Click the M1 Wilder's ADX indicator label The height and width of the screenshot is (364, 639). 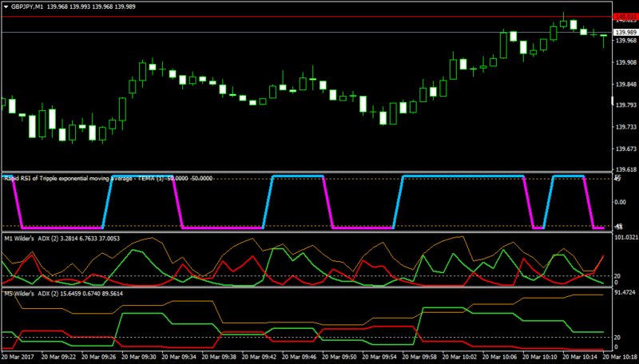tap(62, 238)
